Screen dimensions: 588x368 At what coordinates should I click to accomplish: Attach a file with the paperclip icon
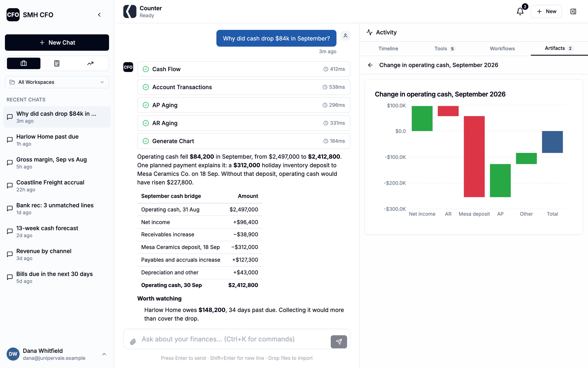tap(133, 342)
